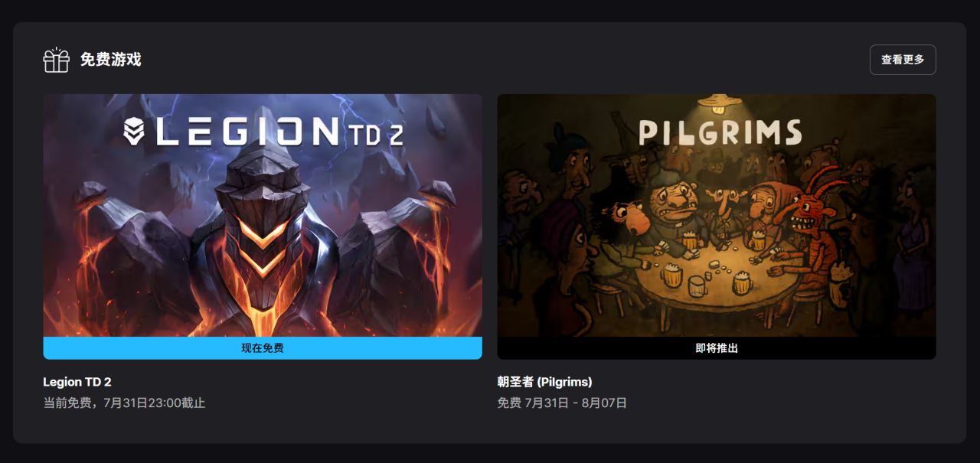Click 当前免费，7月31日23:00截止 text
This screenshot has height=463, width=980.
(124, 403)
